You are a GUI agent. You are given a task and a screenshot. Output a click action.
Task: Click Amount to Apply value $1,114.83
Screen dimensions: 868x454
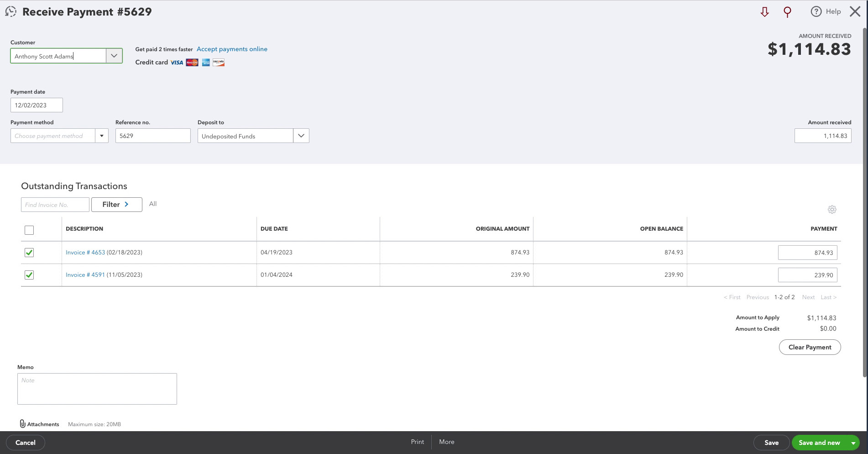(x=821, y=318)
